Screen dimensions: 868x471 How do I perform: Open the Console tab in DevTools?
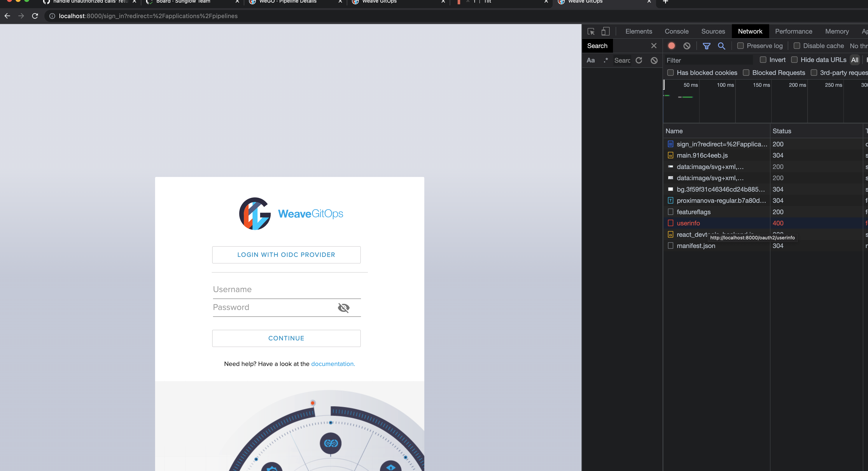[676, 31]
